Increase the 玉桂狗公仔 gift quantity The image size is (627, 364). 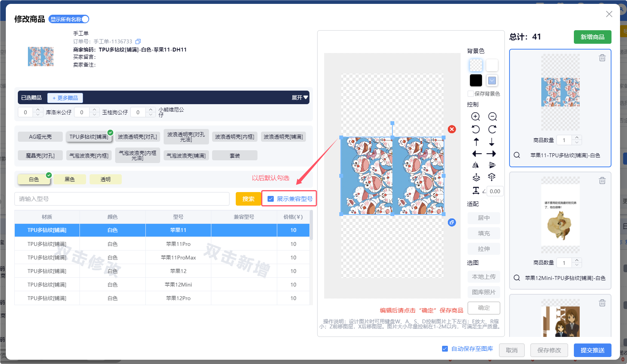click(x=94, y=110)
